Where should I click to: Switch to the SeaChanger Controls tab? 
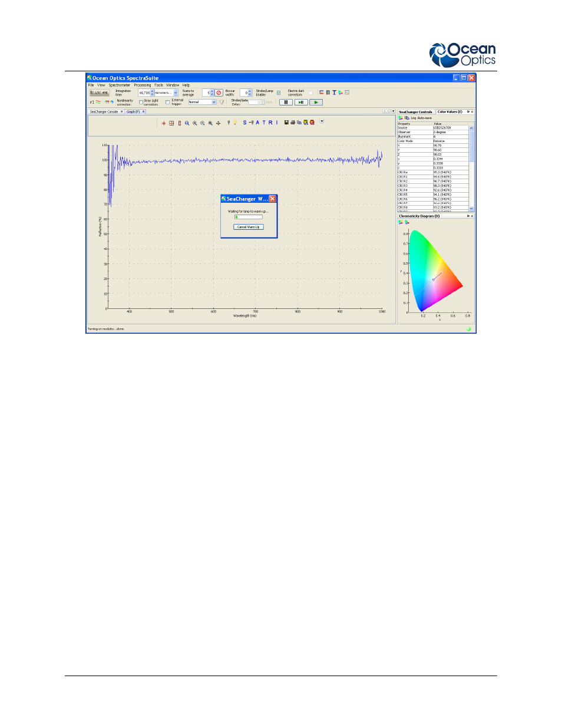click(x=416, y=111)
